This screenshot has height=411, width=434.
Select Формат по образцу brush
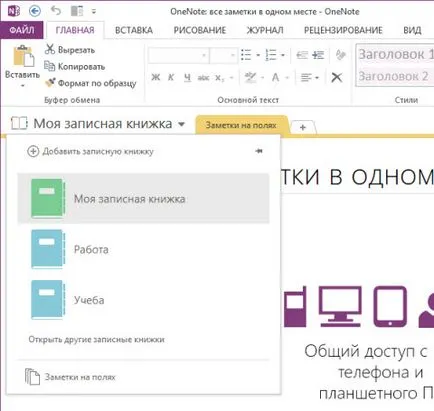tap(91, 83)
